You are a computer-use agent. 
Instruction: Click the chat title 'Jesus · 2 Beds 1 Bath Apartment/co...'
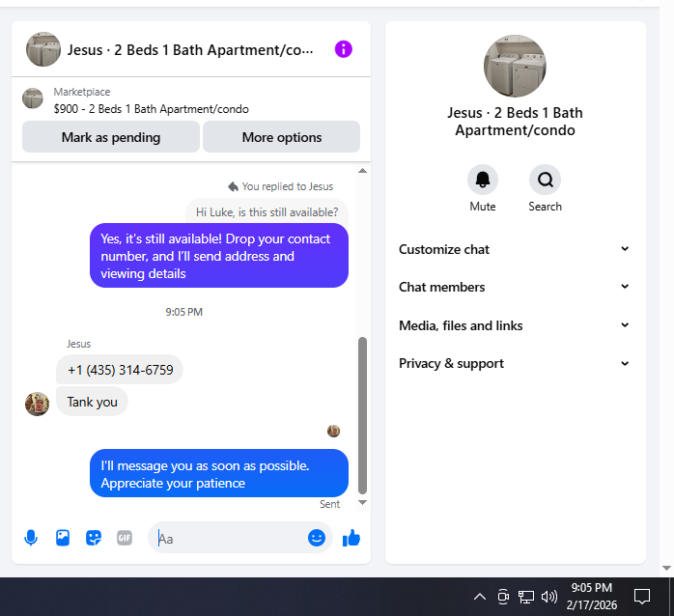click(x=190, y=50)
